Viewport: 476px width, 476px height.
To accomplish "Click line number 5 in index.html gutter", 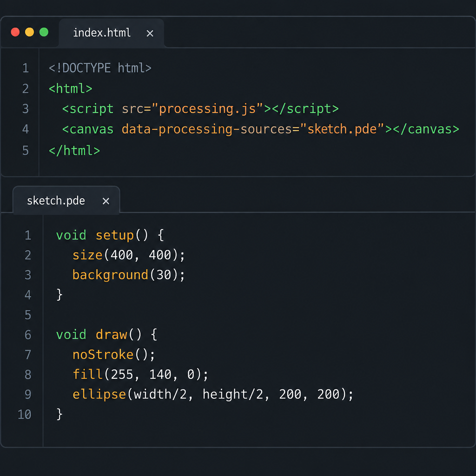I will tap(26, 151).
